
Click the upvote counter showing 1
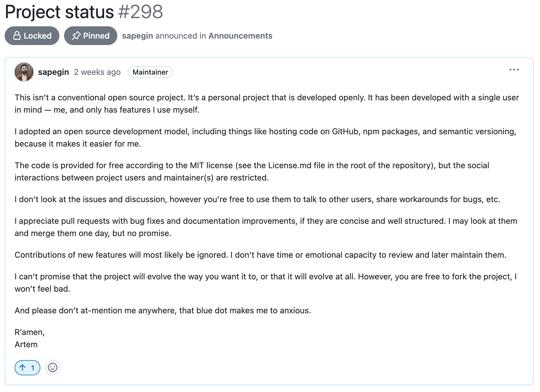click(32, 368)
